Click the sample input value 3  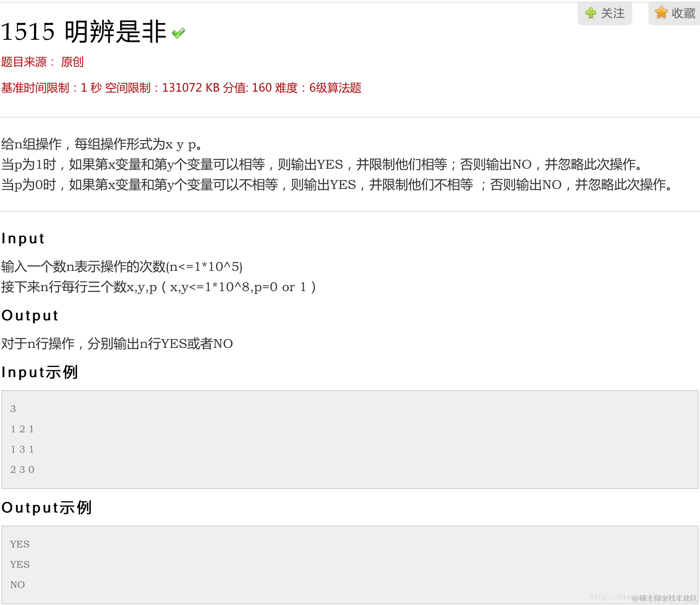[13, 409]
